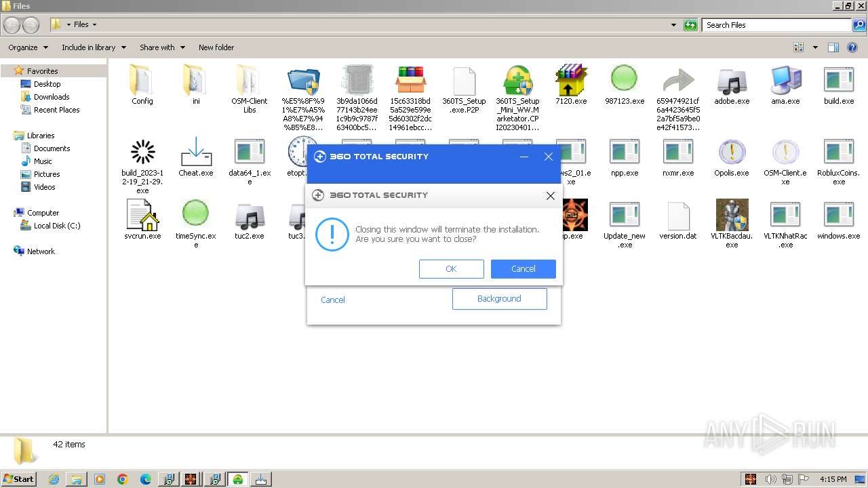Select the data64_1.exe file
Viewport: 868px width, 488px height.
250,161
